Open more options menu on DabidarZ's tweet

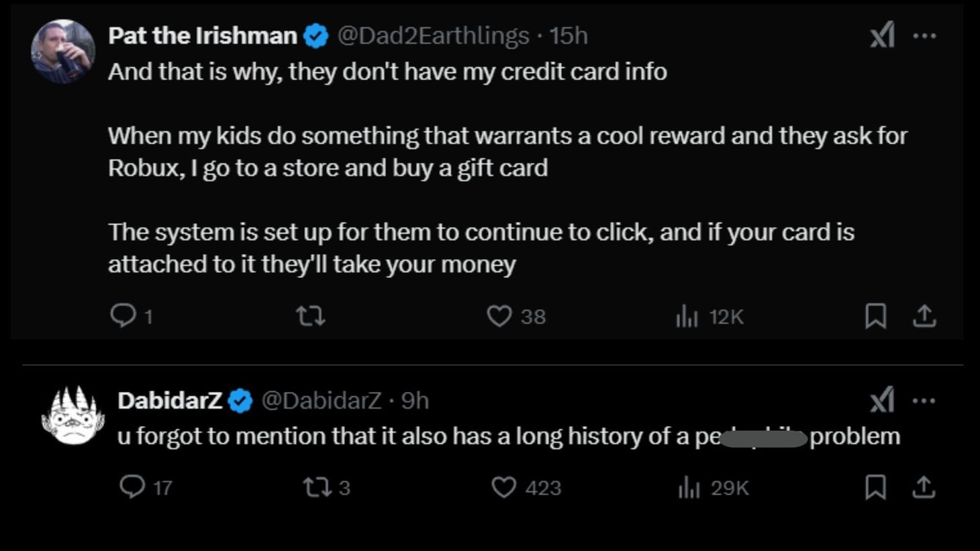[924, 401]
